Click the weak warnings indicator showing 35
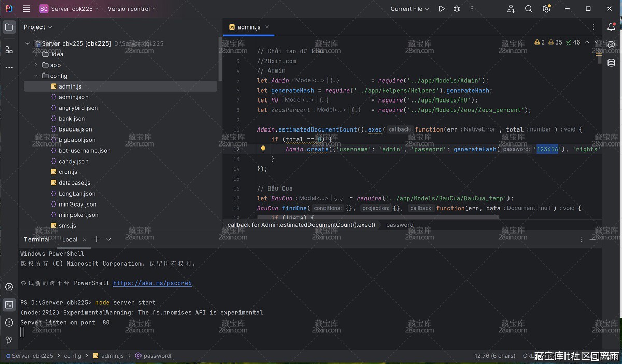 point(555,42)
